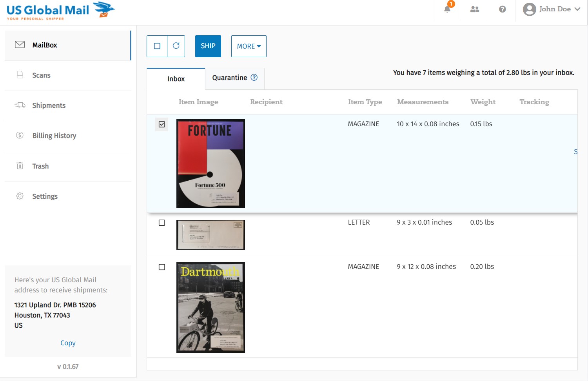
Task: Click the Billing History dollar icon
Action: point(20,135)
